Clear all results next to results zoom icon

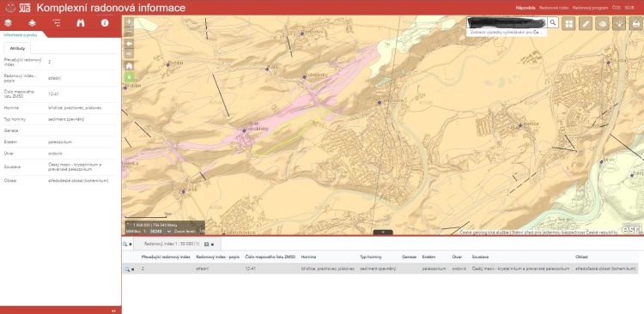[131, 245]
